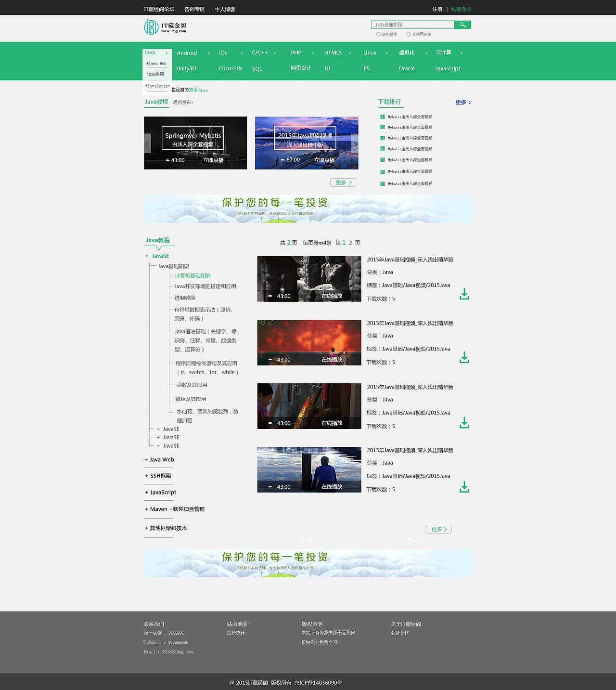Open the man by lake thumbnail

(x=309, y=469)
